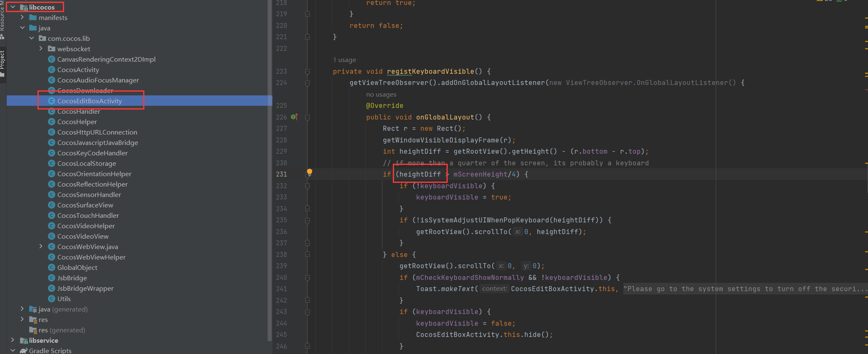This screenshot has width=868, height=354.
Task: Open JsbBridge class
Action: (x=72, y=278)
